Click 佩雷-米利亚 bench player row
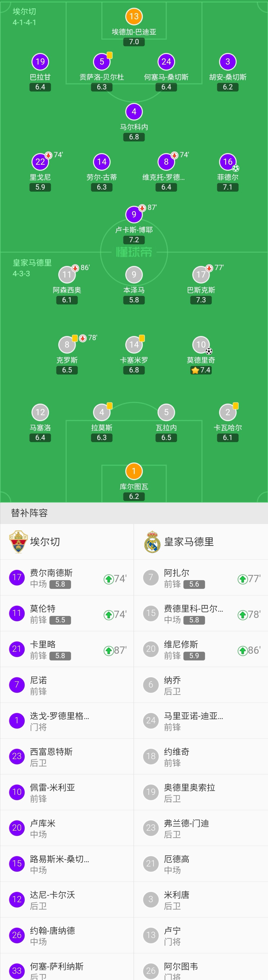Screen dimensions: 268x980 [x=67, y=792]
